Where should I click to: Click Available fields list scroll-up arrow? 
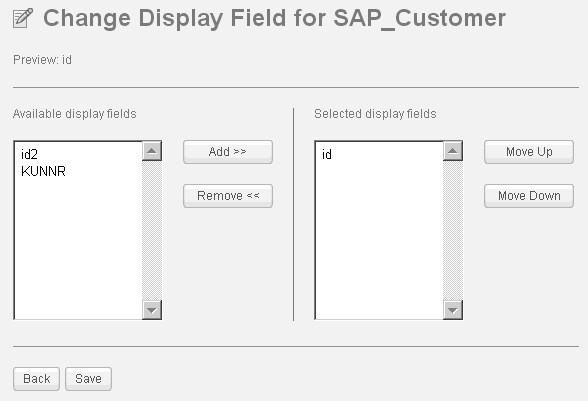[x=152, y=151]
